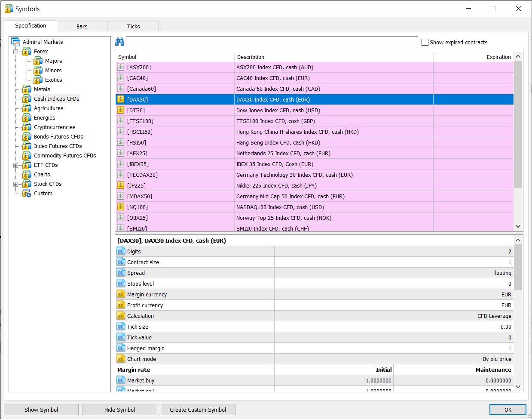This screenshot has width=532, height=419.
Task: Expand the ETF CFDs tree node
Action: [x=16, y=165]
